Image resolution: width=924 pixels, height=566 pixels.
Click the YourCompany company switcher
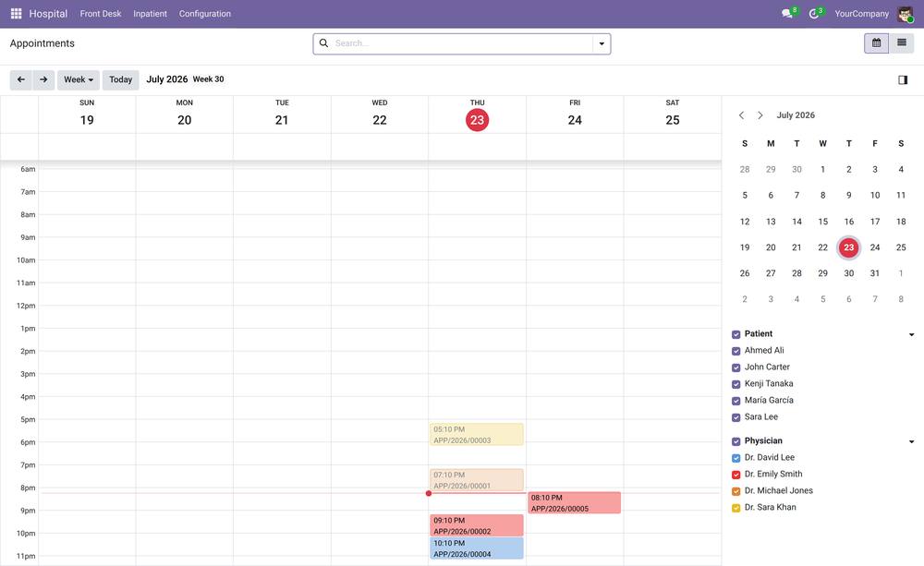click(x=861, y=14)
